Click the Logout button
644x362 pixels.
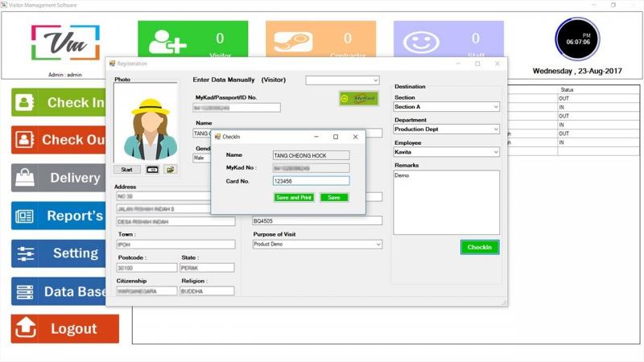[x=65, y=329]
